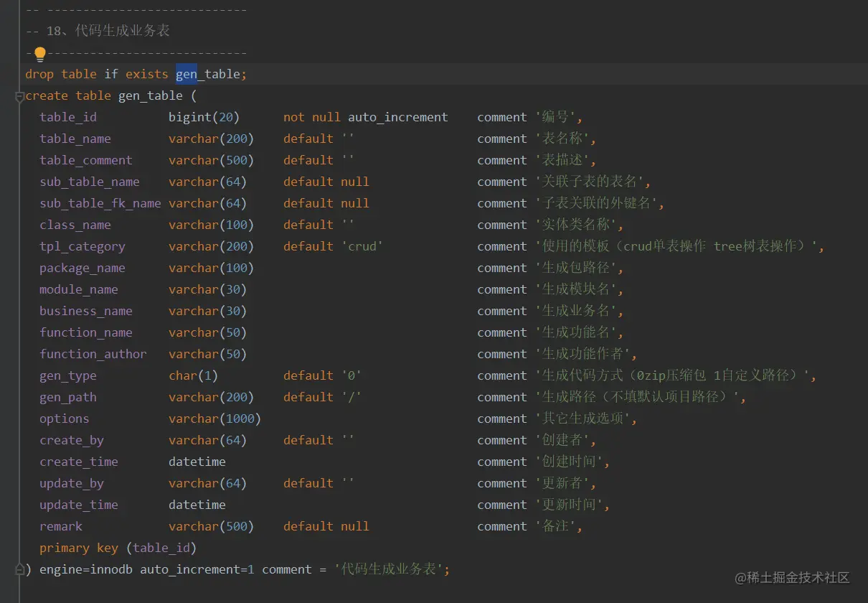Image resolution: width=868 pixels, height=603 pixels.
Task: Click the varchar(1000) type
Action: click(x=215, y=419)
